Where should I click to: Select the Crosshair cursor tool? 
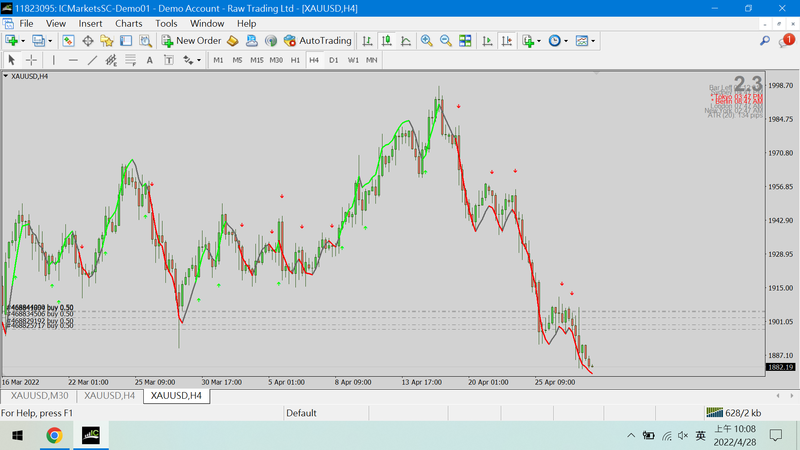tap(31, 60)
